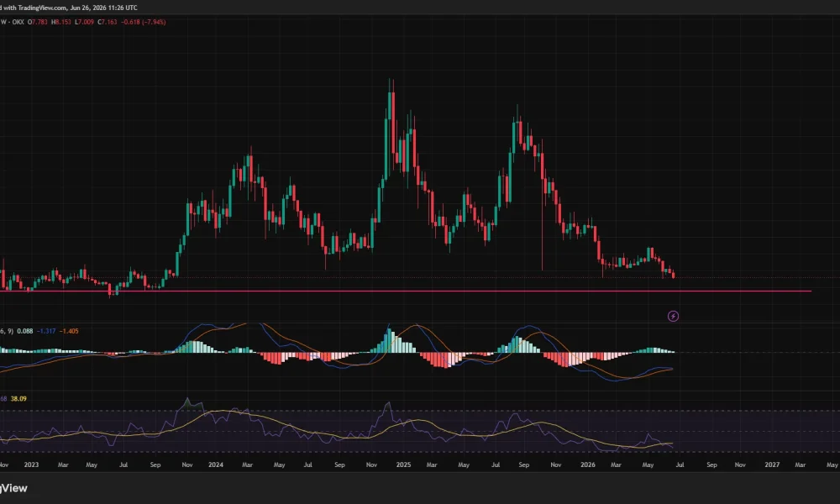Click the purple lightning bolt icon
This screenshot has height=504, width=840.
click(673, 317)
